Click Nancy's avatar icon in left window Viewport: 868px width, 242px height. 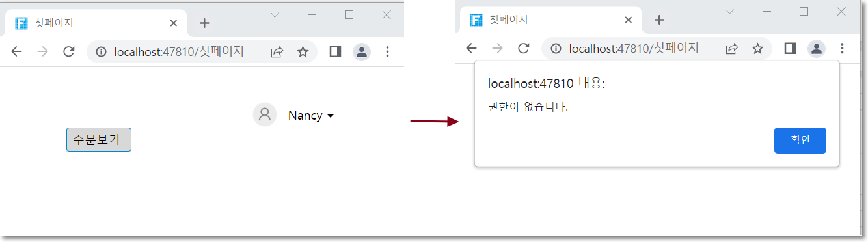[265, 114]
